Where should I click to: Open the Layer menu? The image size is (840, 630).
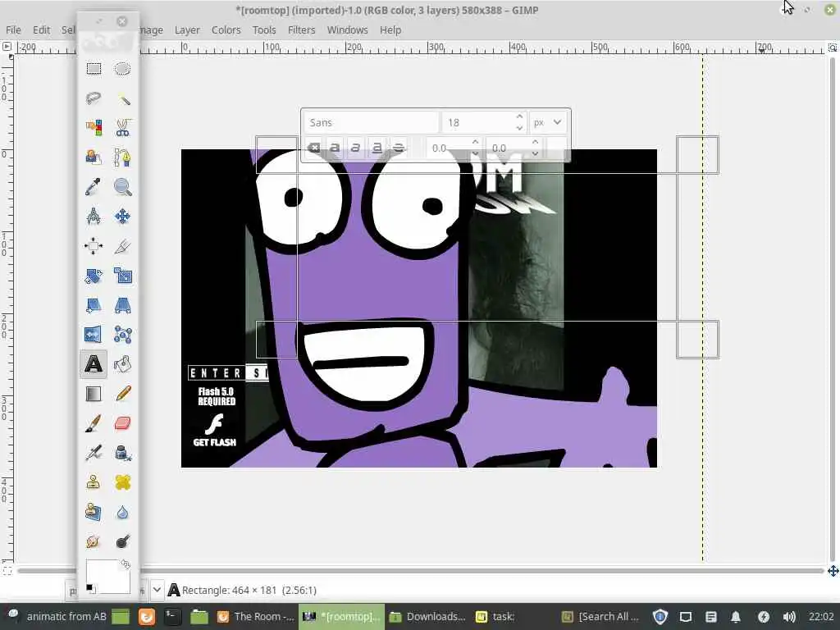pyautogui.click(x=187, y=30)
